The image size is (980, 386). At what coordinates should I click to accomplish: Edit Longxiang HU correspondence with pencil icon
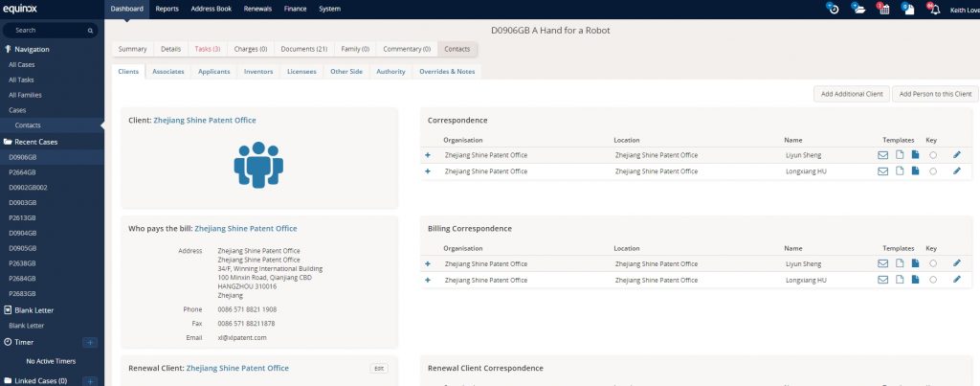(x=956, y=171)
